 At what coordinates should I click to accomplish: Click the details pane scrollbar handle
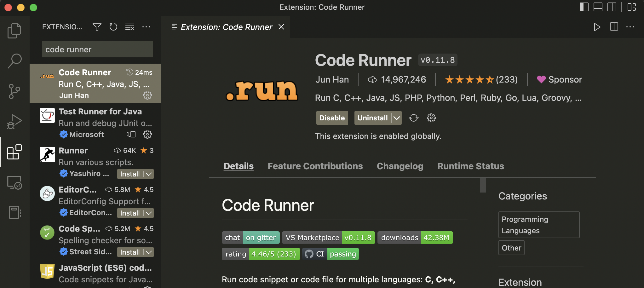tap(483, 185)
